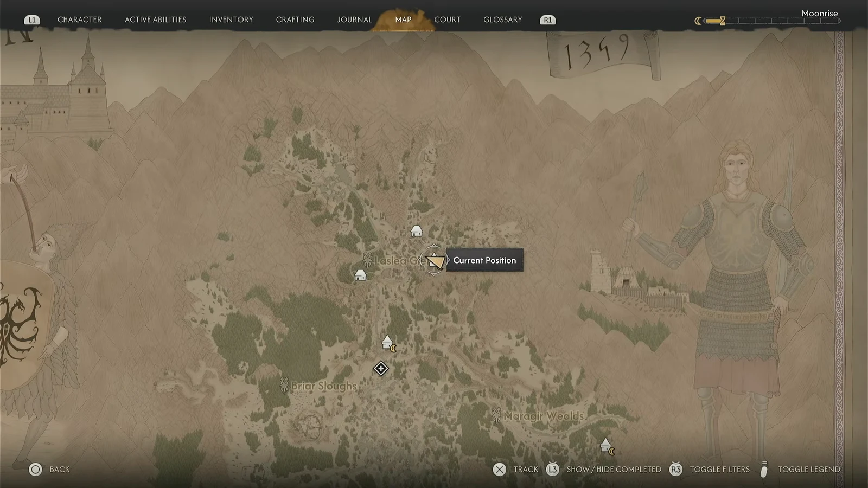Select the house marker north of Current Position
This screenshot has height=488, width=868.
point(416,231)
